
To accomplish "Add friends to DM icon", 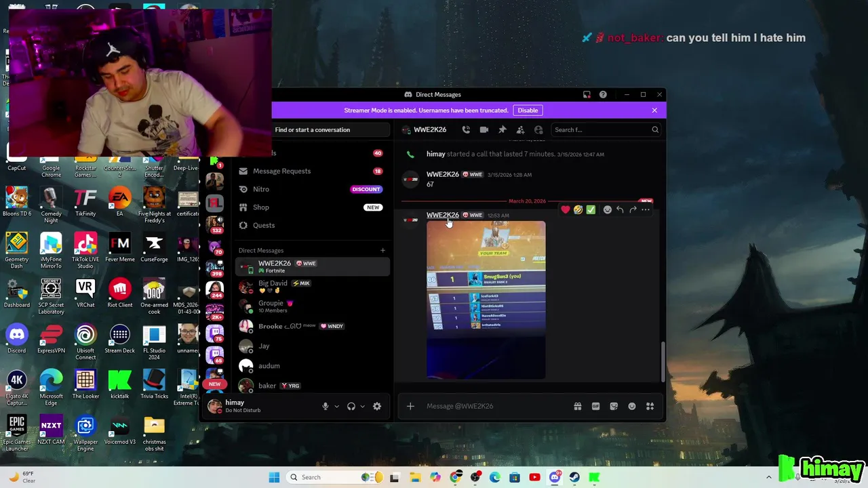I will click(520, 129).
